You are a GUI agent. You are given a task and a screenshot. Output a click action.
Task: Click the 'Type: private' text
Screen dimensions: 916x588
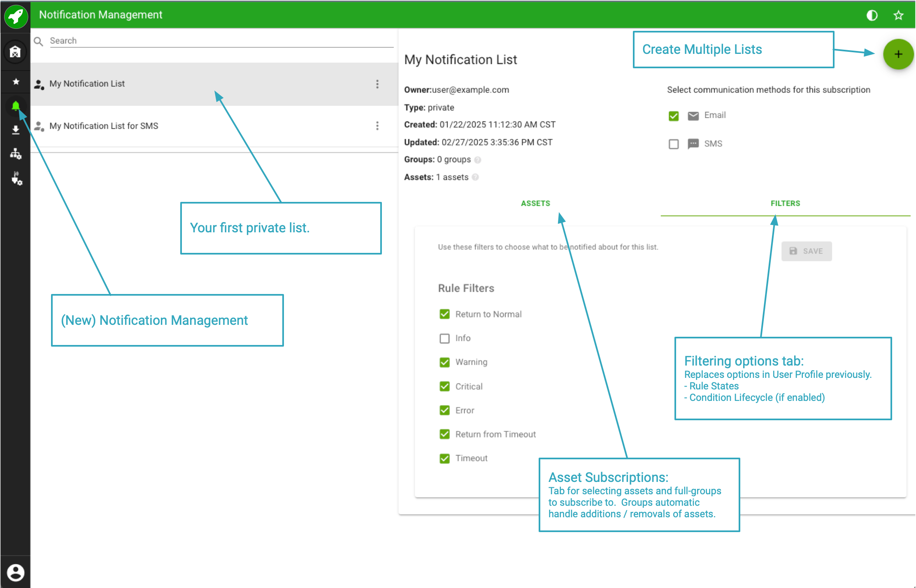tap(429, 108)
